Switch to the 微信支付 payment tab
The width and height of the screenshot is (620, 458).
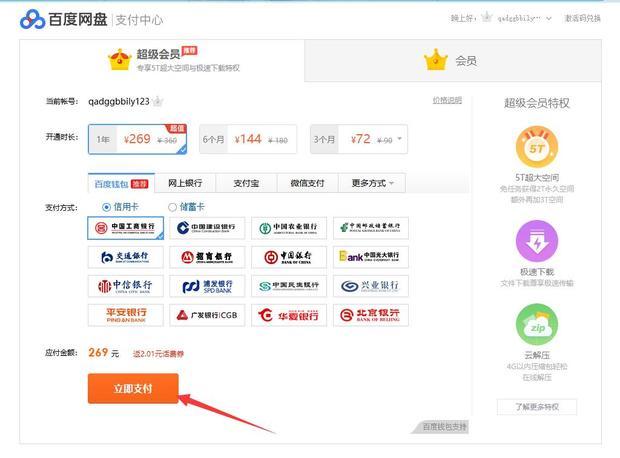308,183
